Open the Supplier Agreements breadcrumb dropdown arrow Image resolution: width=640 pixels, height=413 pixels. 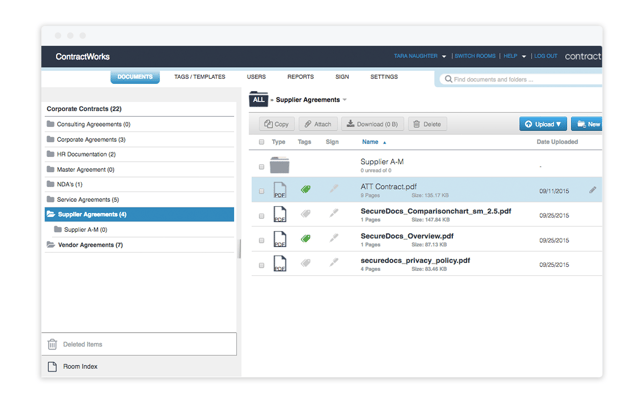click(x=345, y=100)
